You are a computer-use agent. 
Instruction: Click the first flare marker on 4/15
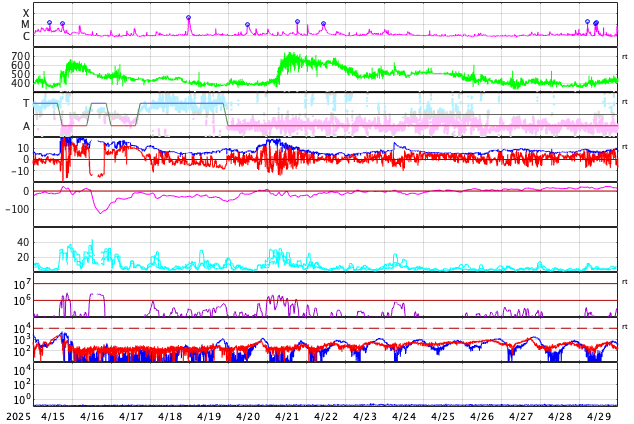pos(49,23)
